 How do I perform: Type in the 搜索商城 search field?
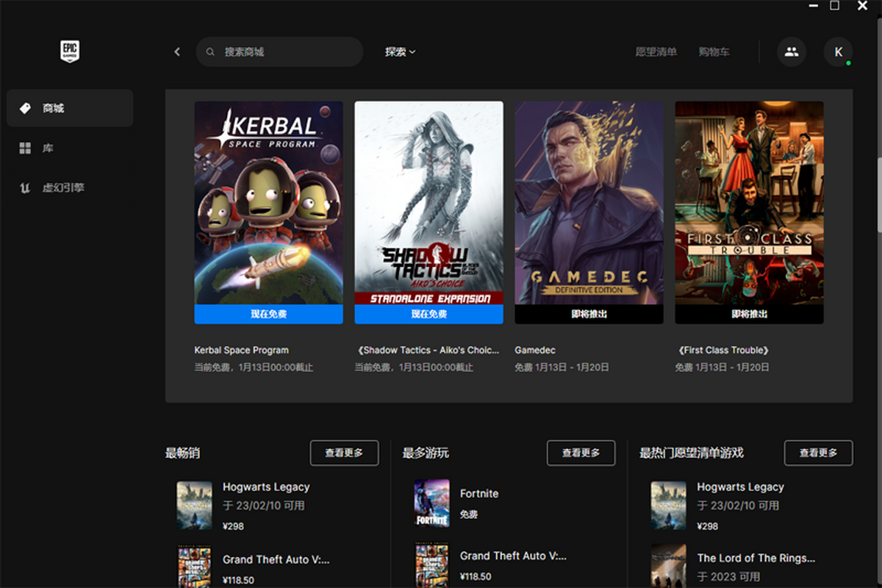[287, 52]
